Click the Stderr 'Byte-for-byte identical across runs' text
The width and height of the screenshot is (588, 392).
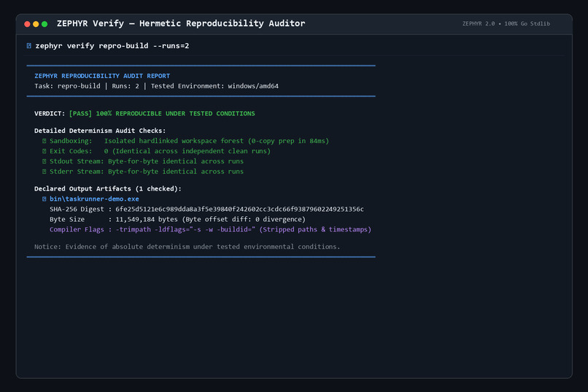176,172
